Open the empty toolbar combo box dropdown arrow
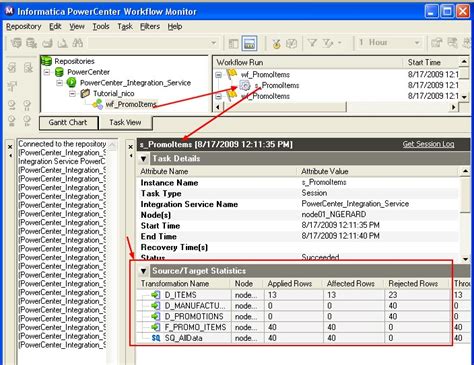Screen dimensions: 474x365 point(213,43)
